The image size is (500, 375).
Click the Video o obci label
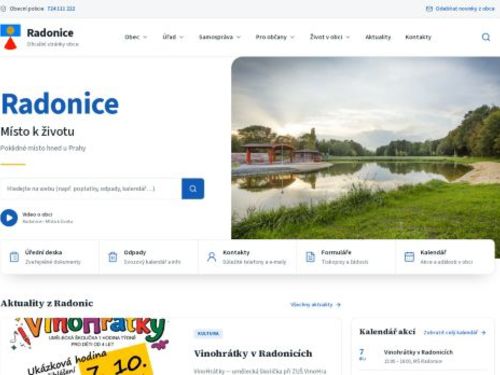click(37, 214)
